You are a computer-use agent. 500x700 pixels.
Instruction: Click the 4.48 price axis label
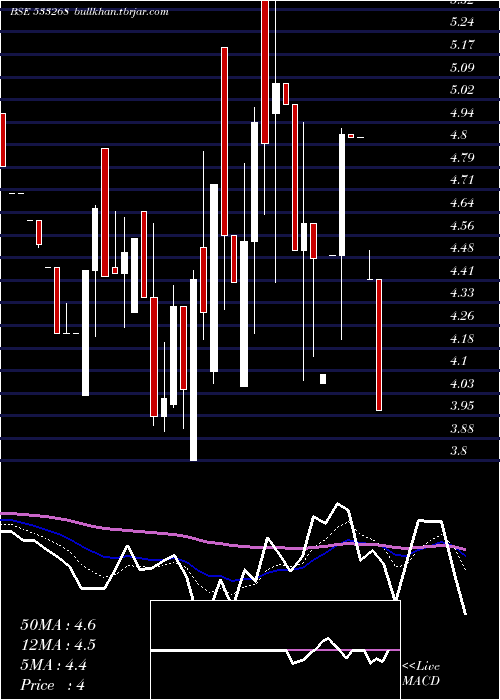(462, 248)
